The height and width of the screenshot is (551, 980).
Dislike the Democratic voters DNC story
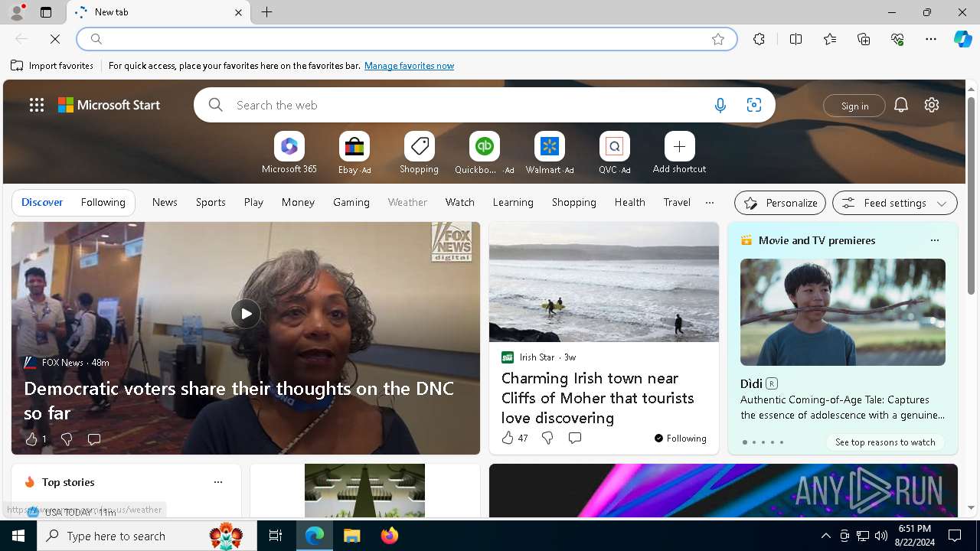coord(67,439)
